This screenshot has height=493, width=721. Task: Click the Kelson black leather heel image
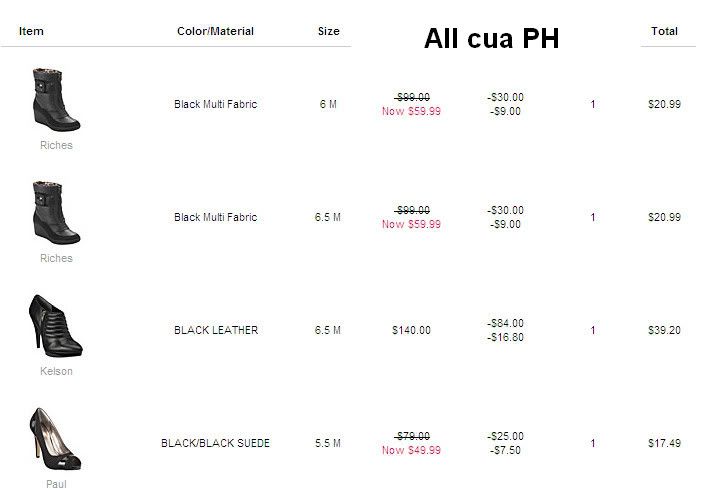(x=56, y=326)
